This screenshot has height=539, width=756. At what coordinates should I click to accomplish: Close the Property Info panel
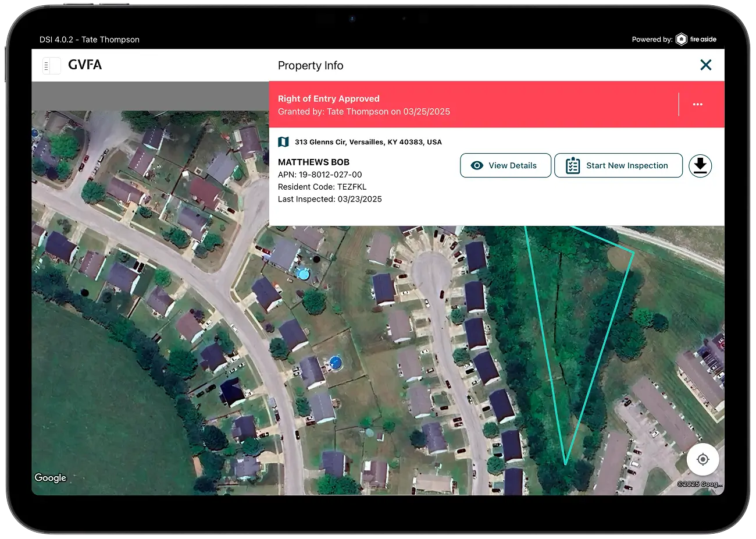tap(706, 65)
